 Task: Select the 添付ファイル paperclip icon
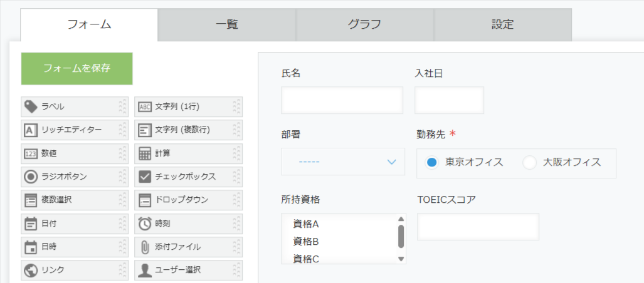coord(145,247)
